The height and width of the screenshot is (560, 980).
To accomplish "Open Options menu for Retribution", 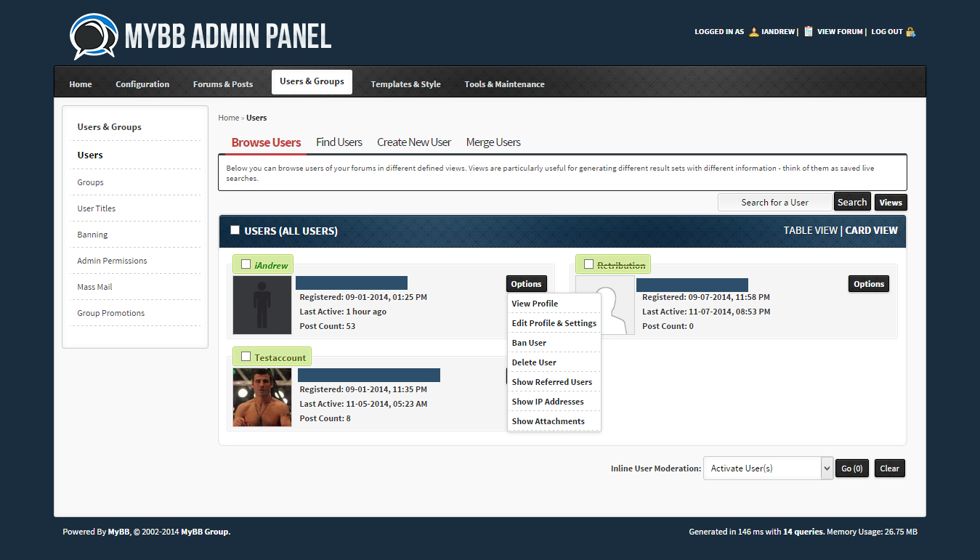I will click(868, 284).
